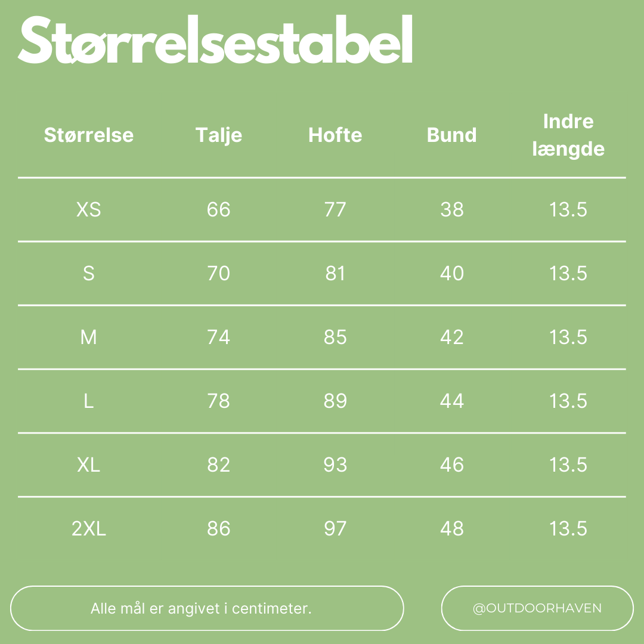The width and height of the screenshot is (644, 644).
Task: Click the Størrelsestabel title
Action: pyautogui.click(x=216, y=41)
